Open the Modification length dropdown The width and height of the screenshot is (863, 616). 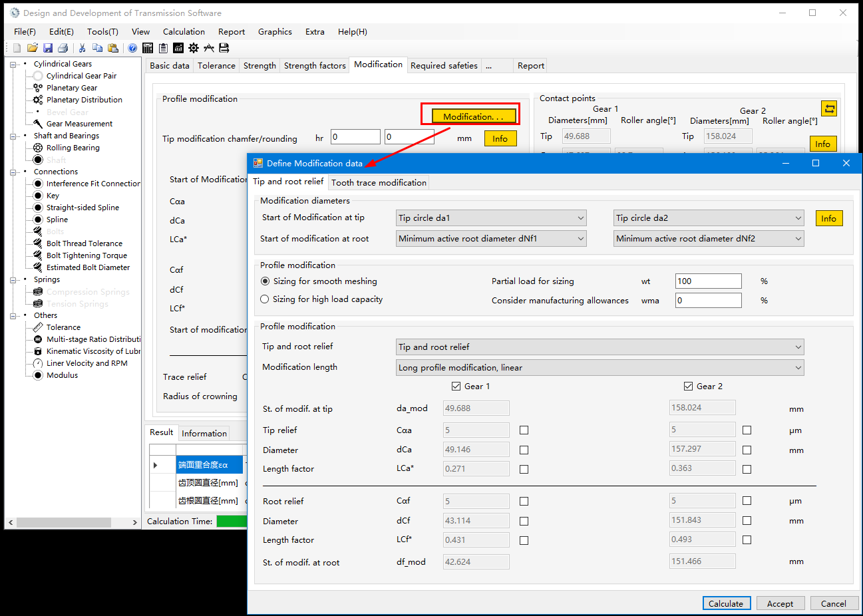click(x=600, y=368)
